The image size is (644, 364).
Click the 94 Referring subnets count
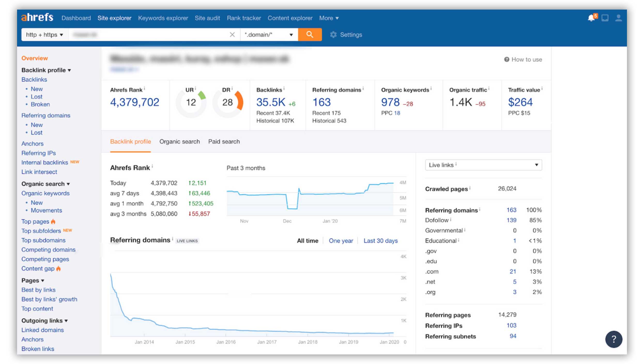click(x=513, y=336)
